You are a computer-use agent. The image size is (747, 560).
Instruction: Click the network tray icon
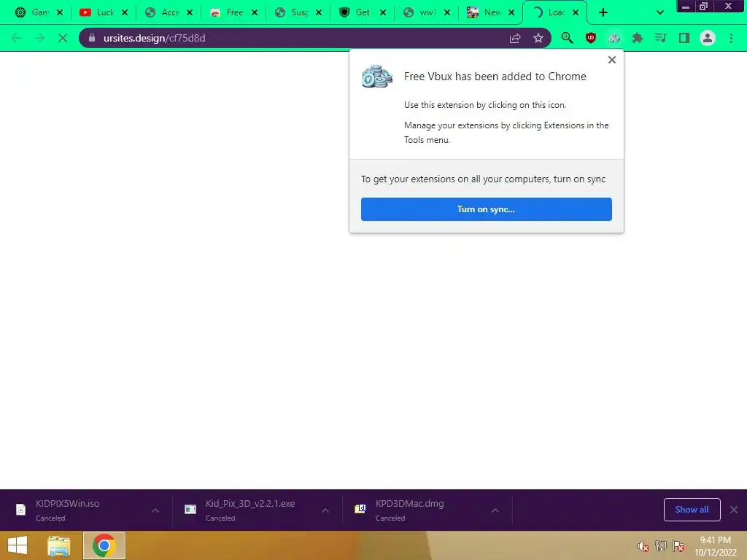pyautogui.click(x=661, y=546)
